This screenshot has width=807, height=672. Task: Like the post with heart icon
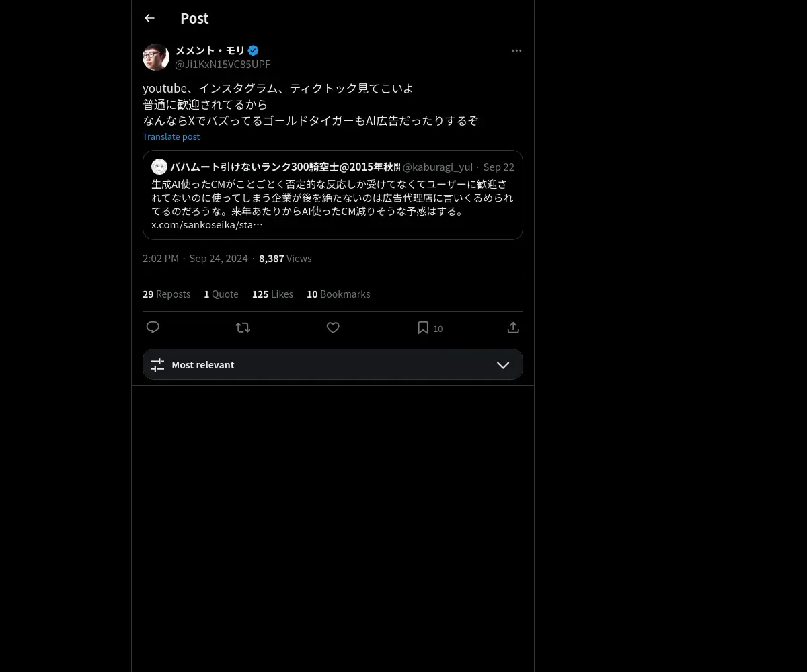pyautogui.click(x=333, y=327)
